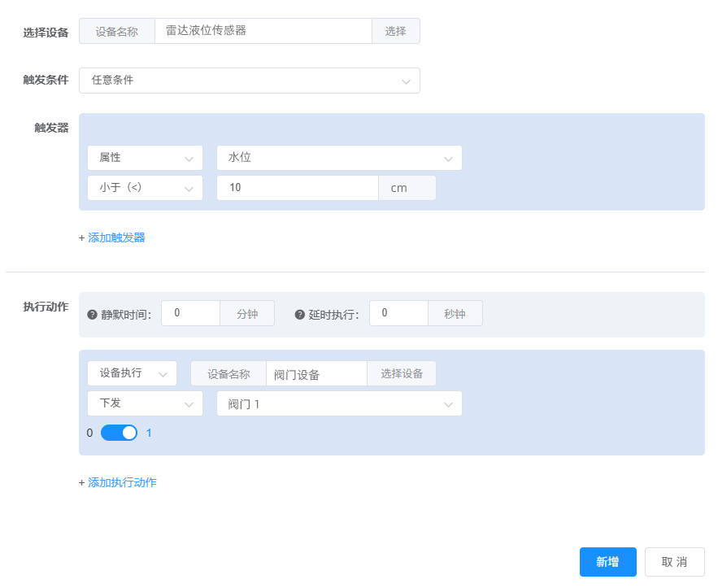Toggle the 0/1 valve switch

(x=119, y=433)
